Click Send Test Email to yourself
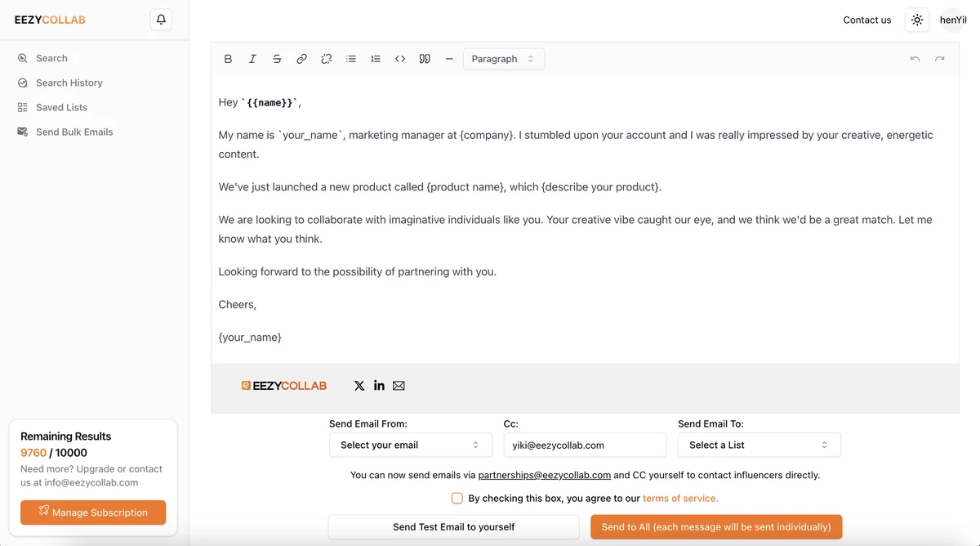 453,526
